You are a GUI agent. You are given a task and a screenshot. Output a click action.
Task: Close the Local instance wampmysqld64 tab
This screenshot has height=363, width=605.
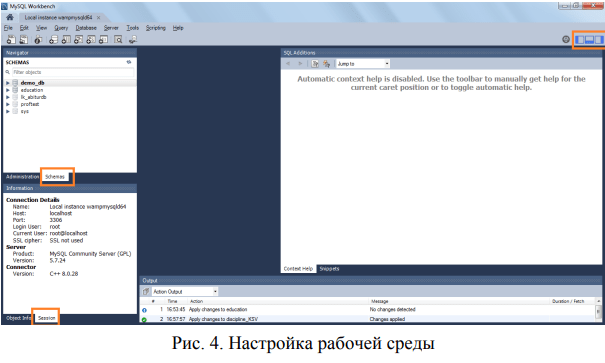click(99, 17)
